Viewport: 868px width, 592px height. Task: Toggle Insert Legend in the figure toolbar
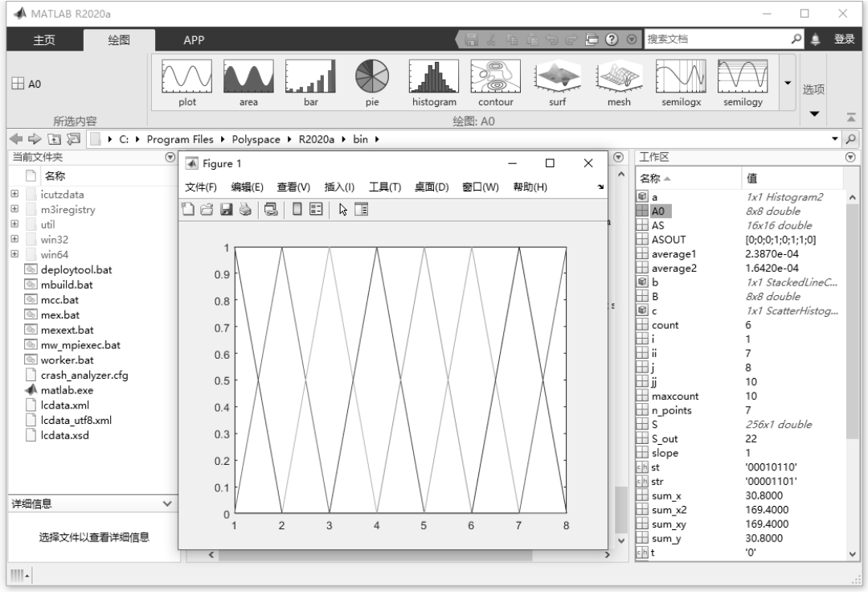[x=316, y=209]
